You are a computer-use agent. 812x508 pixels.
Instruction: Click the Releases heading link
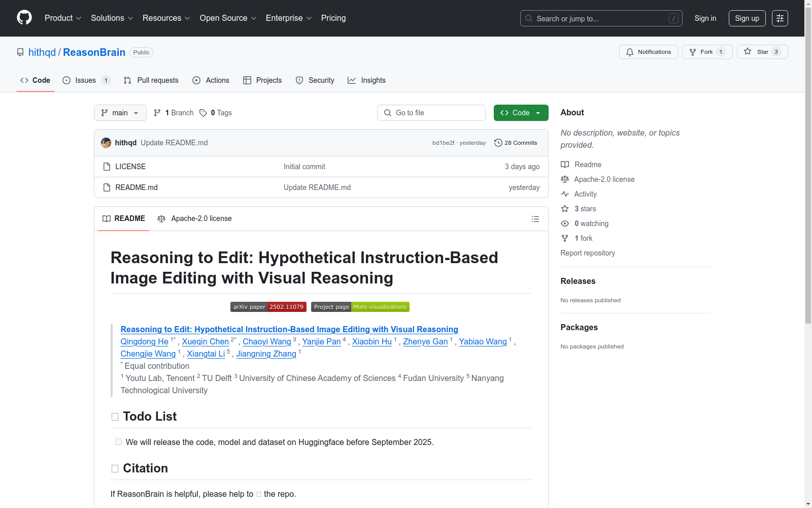tap(578, 281)
